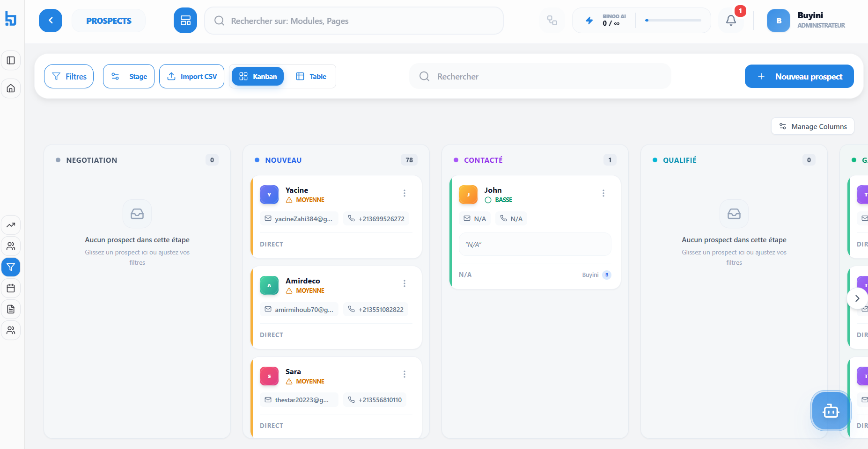Toggle the sidebar panel icon
The height and width of the screenshot is (449, 868).
click(x=11, y=60)
